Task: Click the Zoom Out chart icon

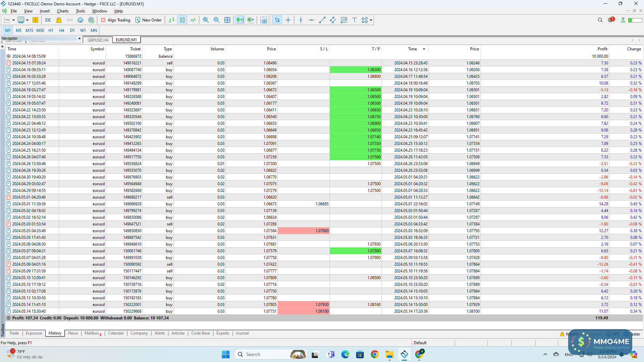Action: (216, 20)
